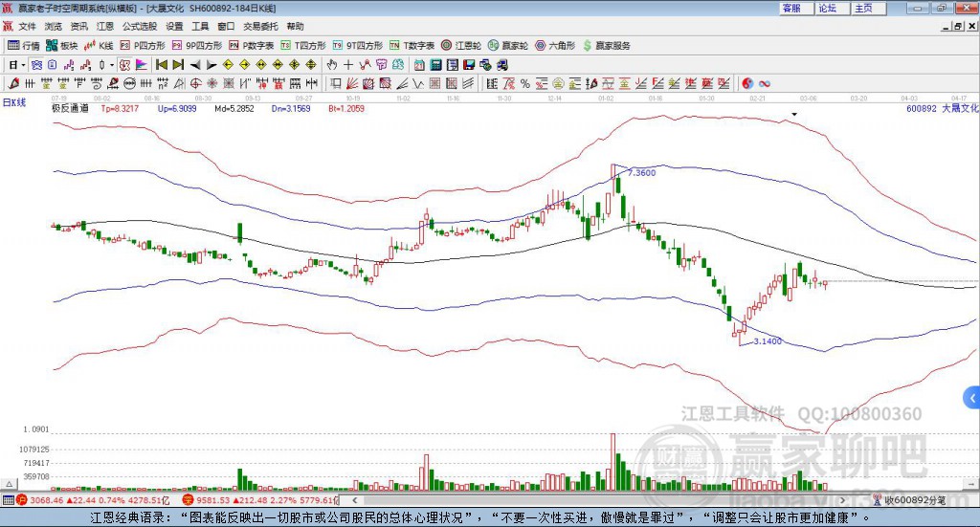Click the 客服 customer service button

click(x=795, y=8)
